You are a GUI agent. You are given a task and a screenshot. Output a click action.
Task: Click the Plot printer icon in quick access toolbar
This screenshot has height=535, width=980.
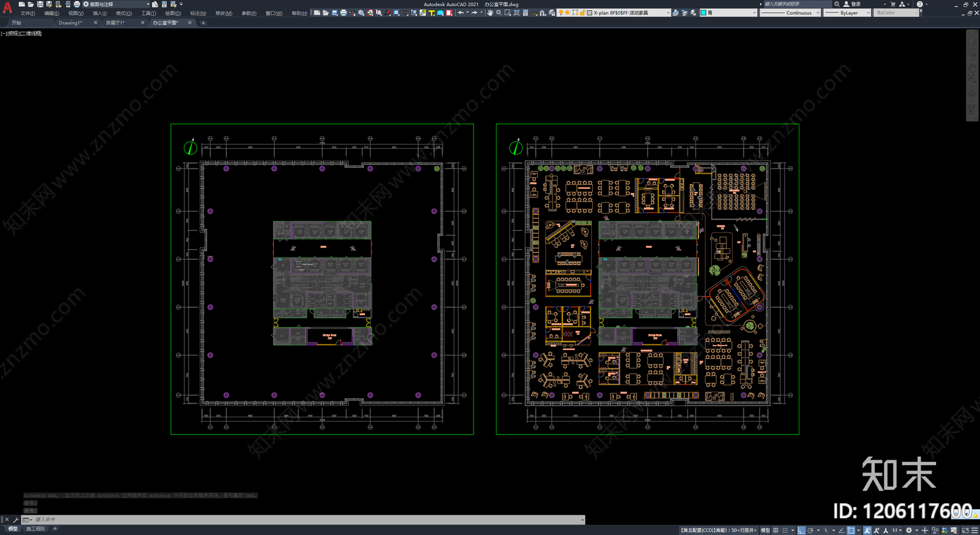tap(77, 4)
